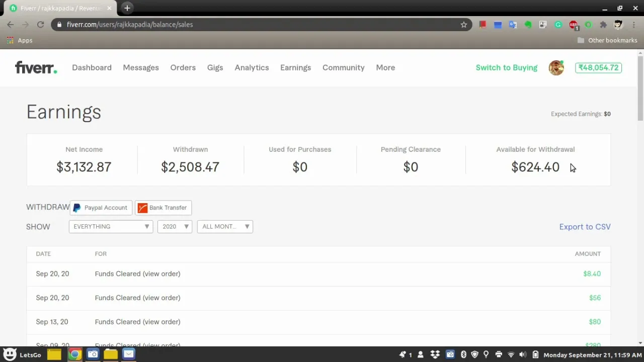The height and width of the screenshot is (362, 644).
Task: Open the Other bookmarks folder
Action: [x=607, y=40]
